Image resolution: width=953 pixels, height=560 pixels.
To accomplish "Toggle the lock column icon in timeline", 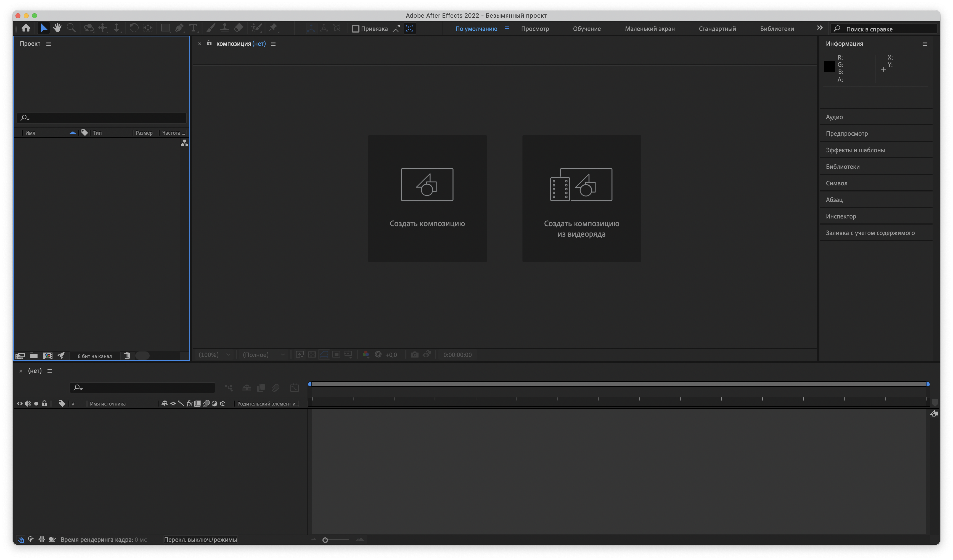I will (x=44, y=404).
